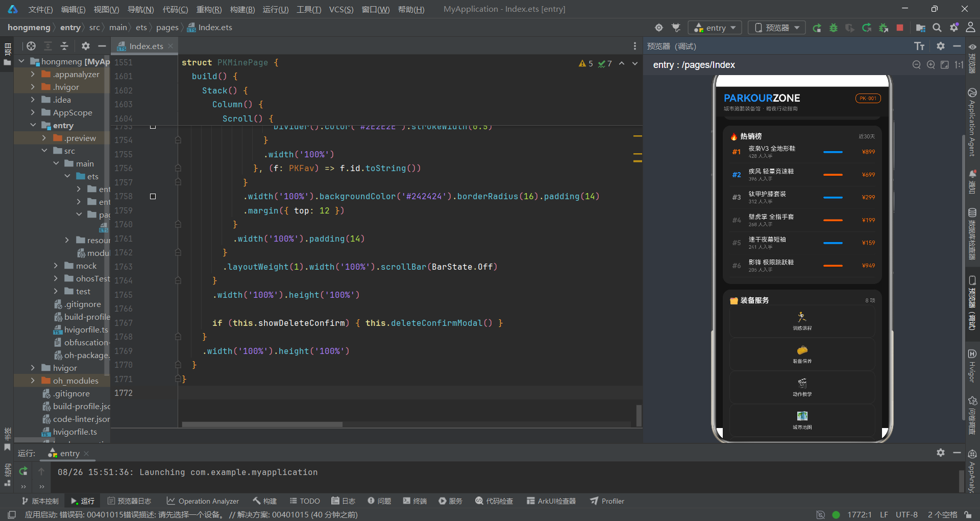Open the 预览器 device dropdown
This screenshot has width=980, height=521.
point(777,28)
